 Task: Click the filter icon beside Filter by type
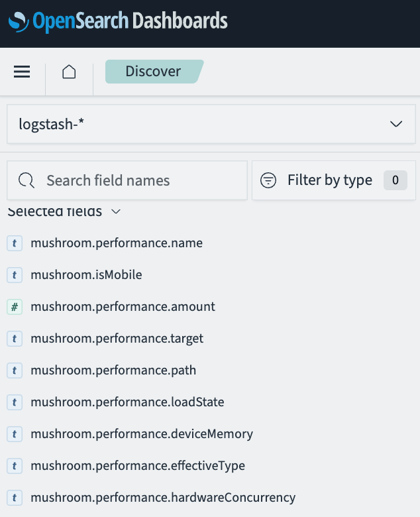268,180
